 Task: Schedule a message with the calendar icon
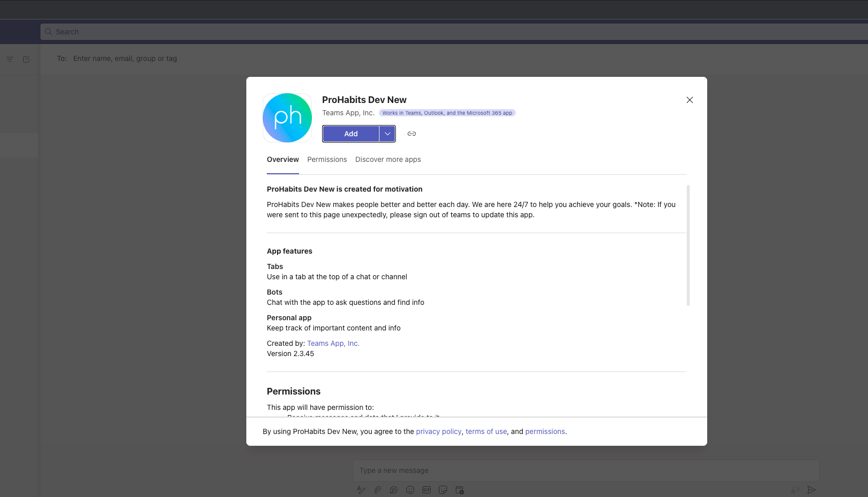click(x=459, y=490)
